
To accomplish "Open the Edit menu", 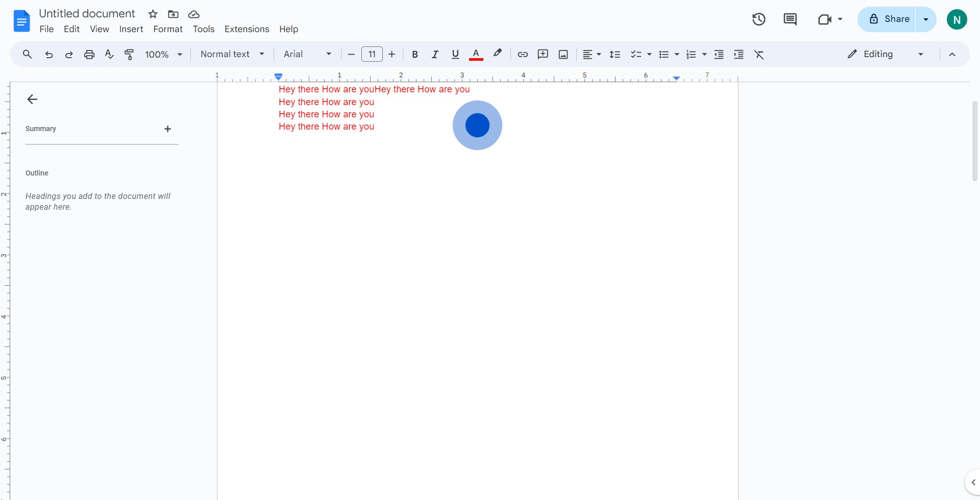I will coord(71,29).
